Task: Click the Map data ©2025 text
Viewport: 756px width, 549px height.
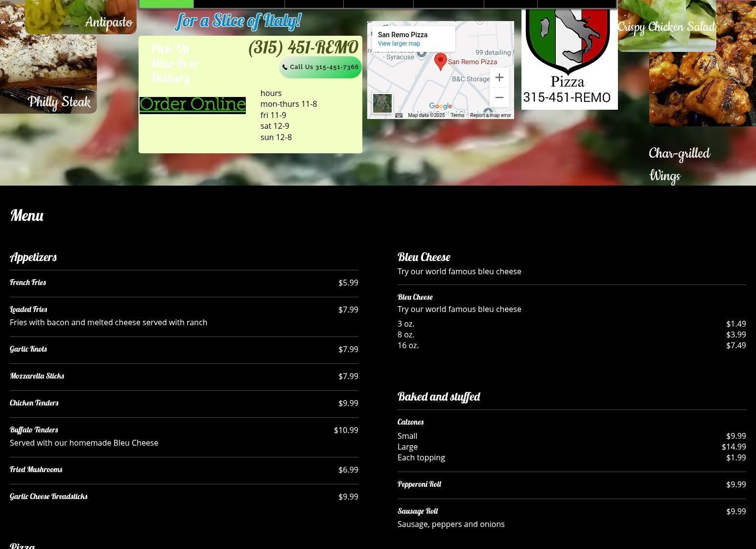Action: (x=426, y=116)
